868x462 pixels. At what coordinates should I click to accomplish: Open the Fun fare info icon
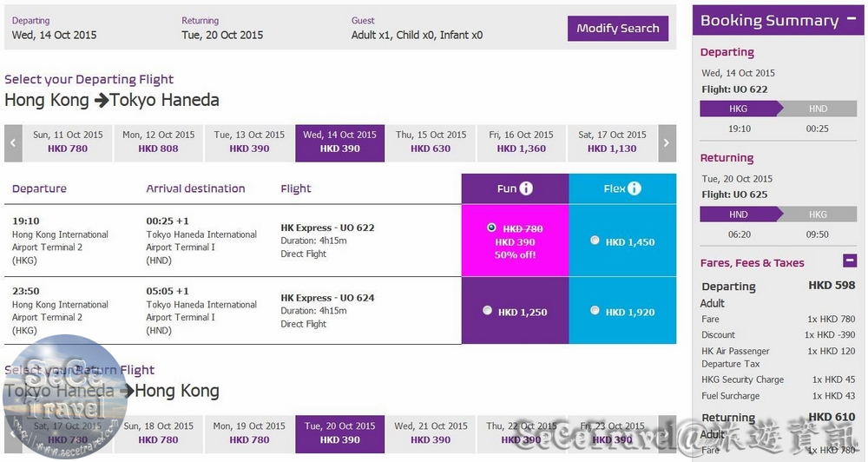pyautogui.click(x=527, y=188)
